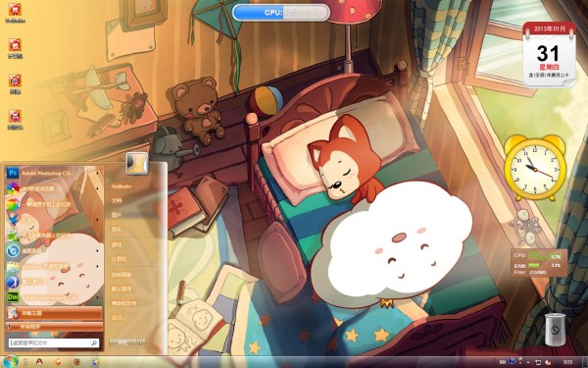588x368 pixels.
Task: Open the shutdown options arrow
Action: pos(141,342)
